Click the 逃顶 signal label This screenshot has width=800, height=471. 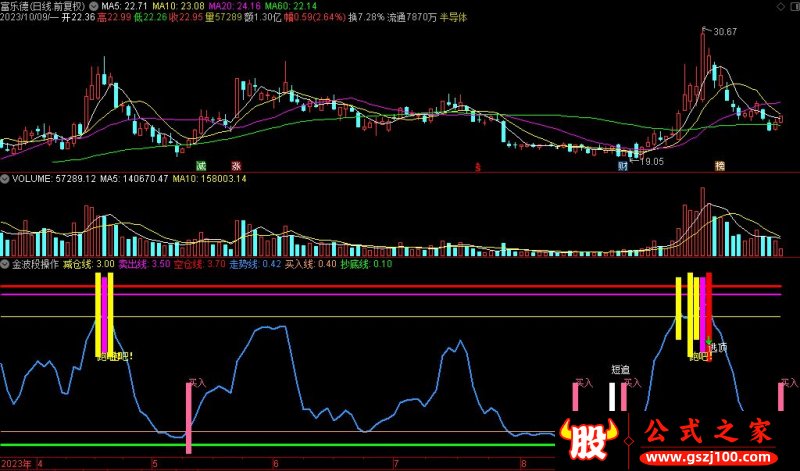click(x=718, y=348)
